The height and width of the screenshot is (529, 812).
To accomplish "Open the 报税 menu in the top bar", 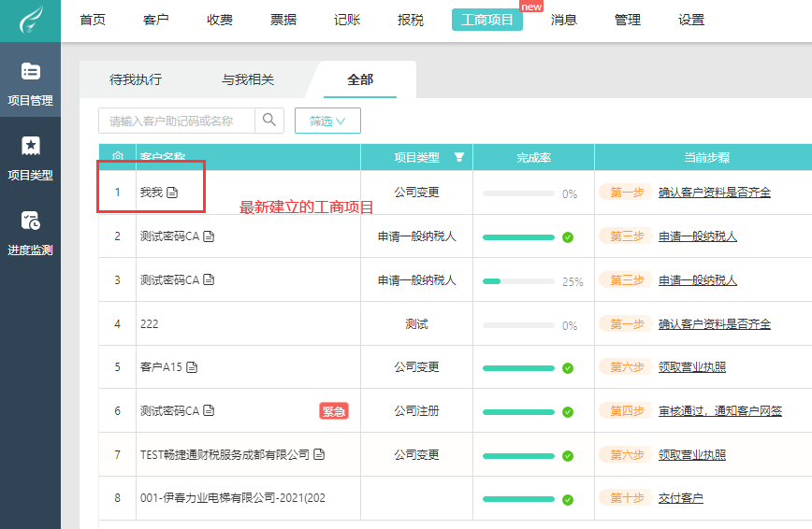I will coord(411,21).
